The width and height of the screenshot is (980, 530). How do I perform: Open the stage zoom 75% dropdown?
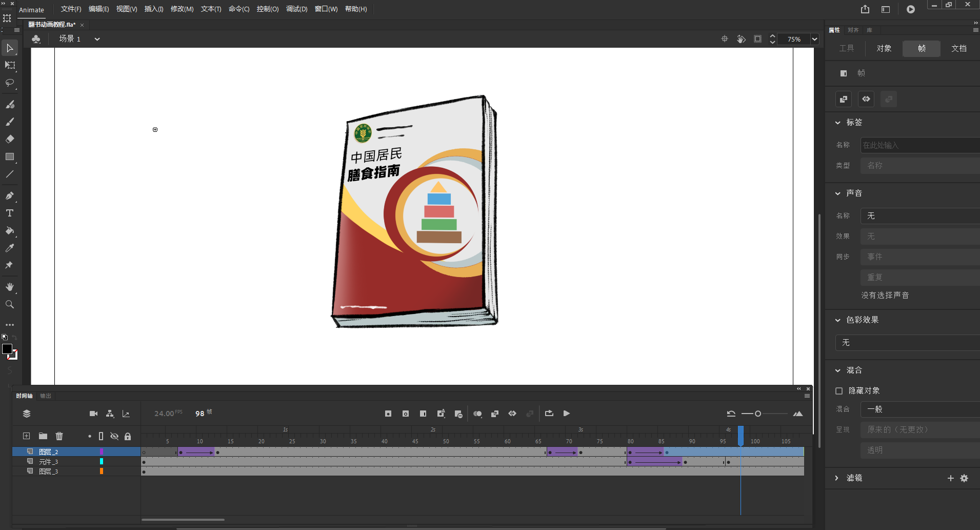click(814, 39)
